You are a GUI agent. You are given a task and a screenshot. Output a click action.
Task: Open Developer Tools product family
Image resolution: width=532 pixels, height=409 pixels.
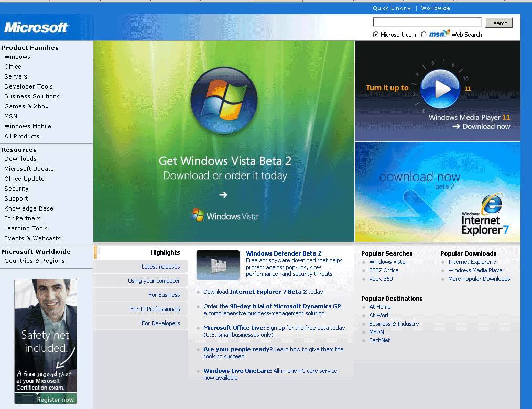(28, 86)
